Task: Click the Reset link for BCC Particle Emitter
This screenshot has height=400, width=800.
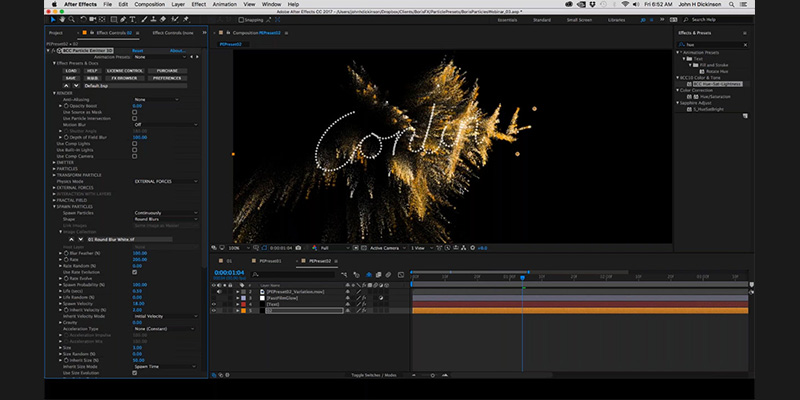Action: click(138, 51)
